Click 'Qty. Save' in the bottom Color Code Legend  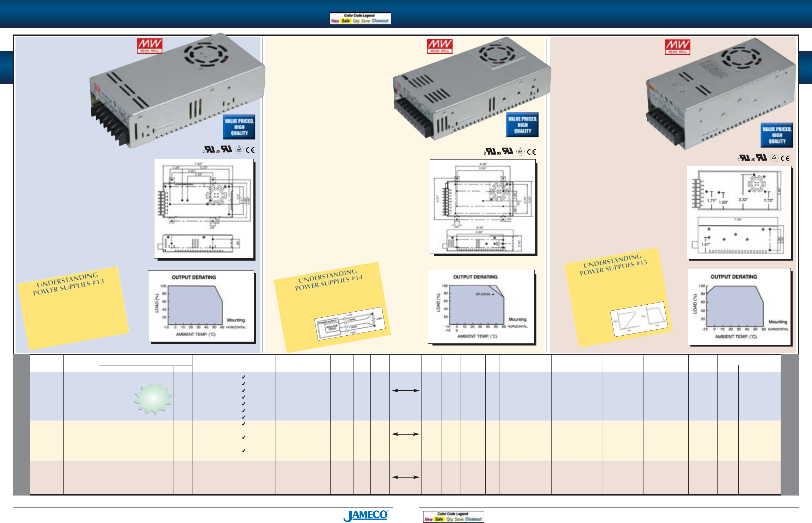coord(455,519)
